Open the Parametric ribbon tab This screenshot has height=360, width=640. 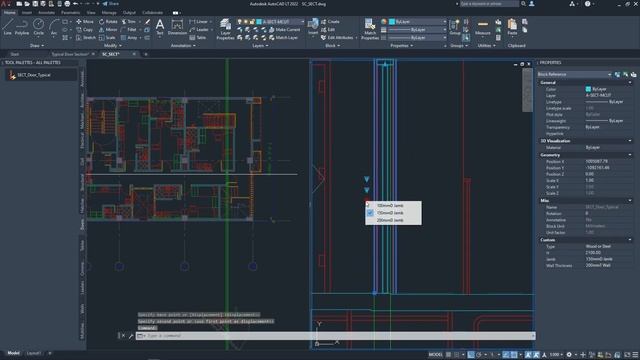[70, 13]
